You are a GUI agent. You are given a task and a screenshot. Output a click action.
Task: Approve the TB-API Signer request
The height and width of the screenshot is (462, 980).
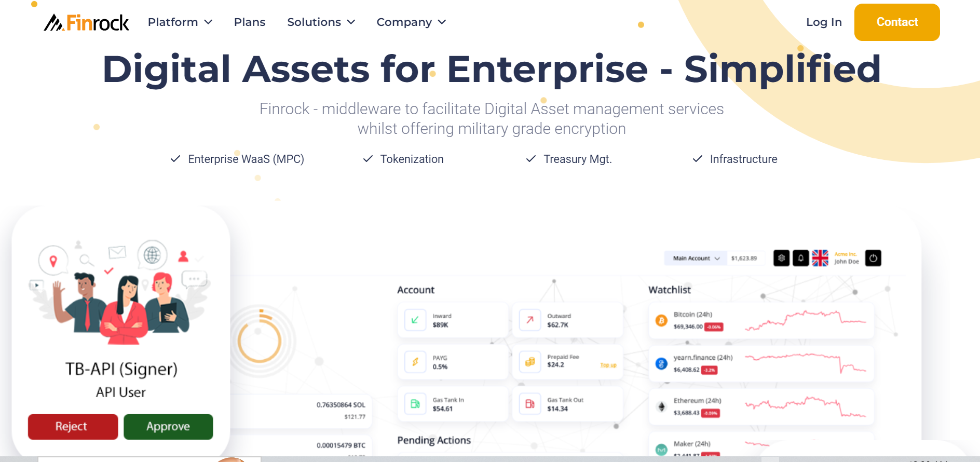(168, 427)
